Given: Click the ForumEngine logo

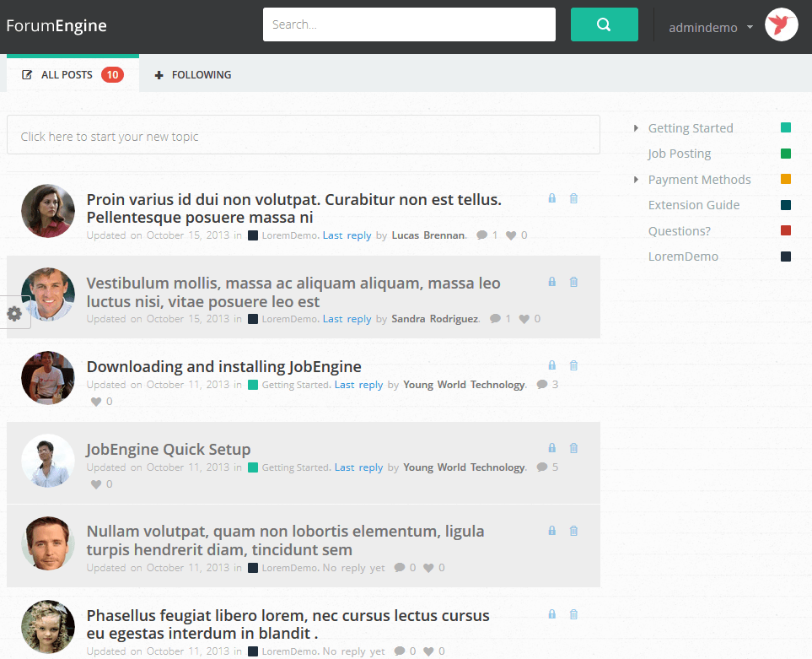Looking at the screenshot, I should pos(56,25).
